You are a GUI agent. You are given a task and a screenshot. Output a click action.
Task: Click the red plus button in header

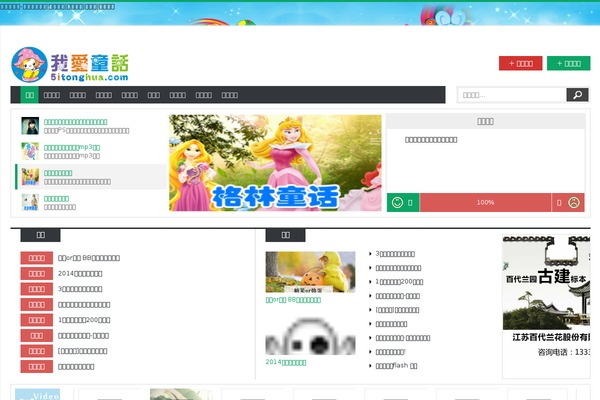tap(520, 63)
